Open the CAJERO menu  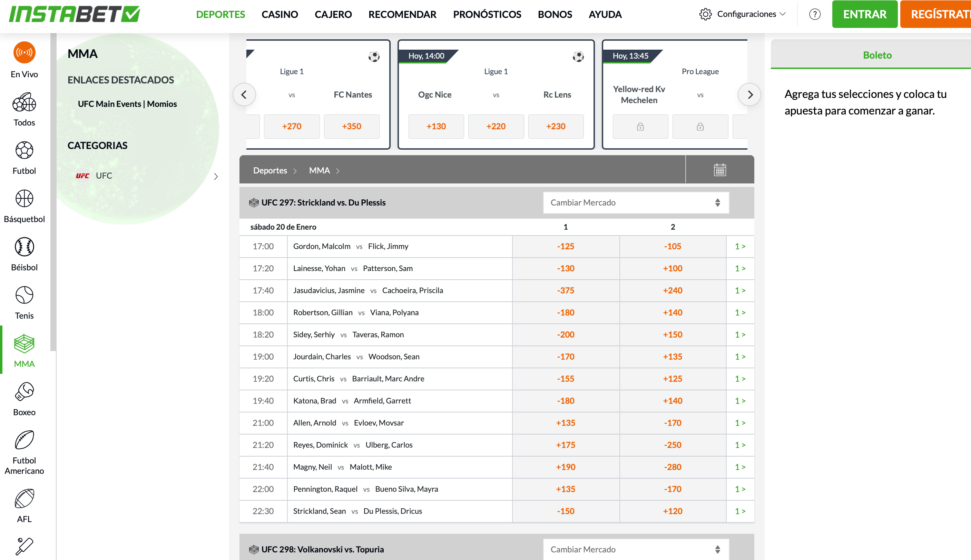(x=333, y=14)
